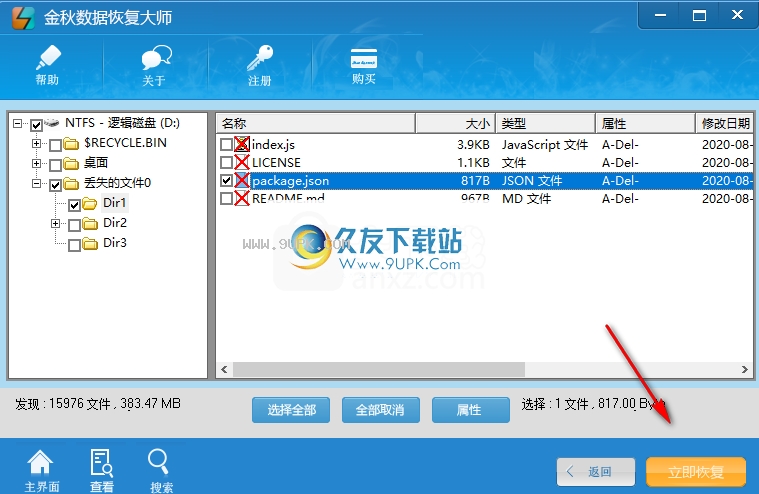Open the 查看 view tool
This screenshot has width=759, height=494.
pos(102,470)
